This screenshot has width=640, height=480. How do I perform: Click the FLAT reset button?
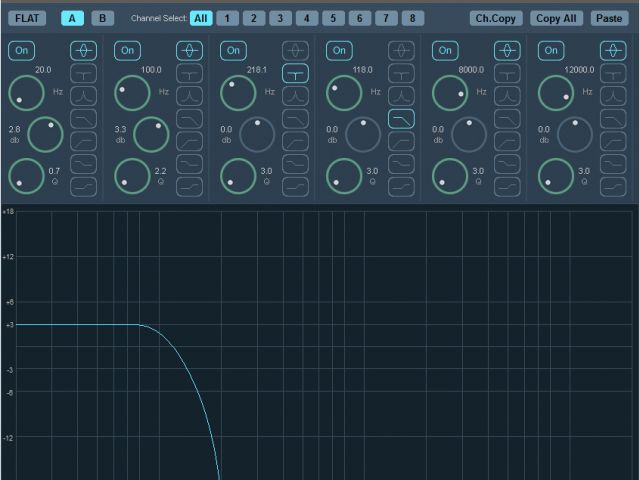coord(29,18)
